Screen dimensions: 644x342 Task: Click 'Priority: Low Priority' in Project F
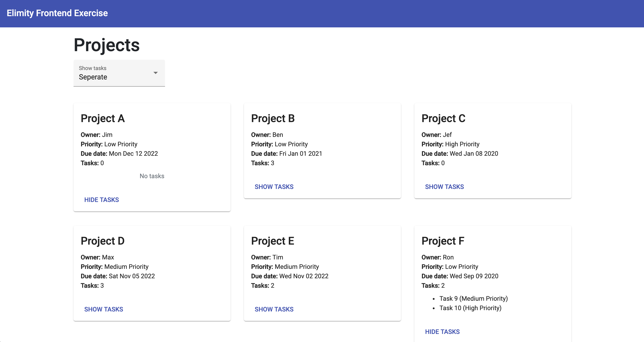[x=450, y=267]
